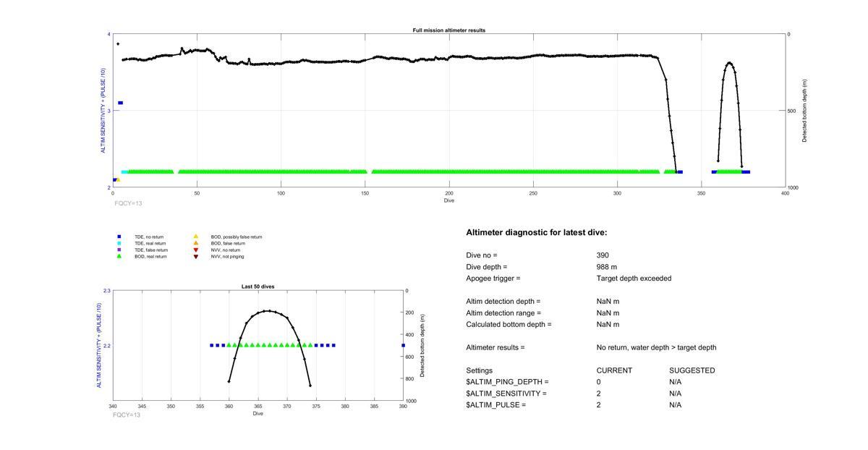The width and height of the screenshot is (868, 450).
Task: Click the 'Dive' x-axis label of the full mission plot
Action: pos(449,200)
